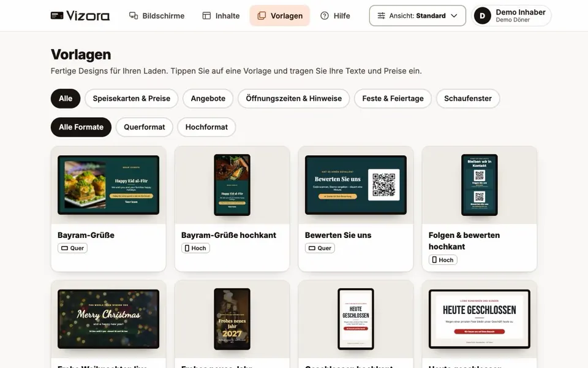The width and height of the screenshot is (588, 368).
Task: Filter templates by Angebote
Action: tap(208, 98)
